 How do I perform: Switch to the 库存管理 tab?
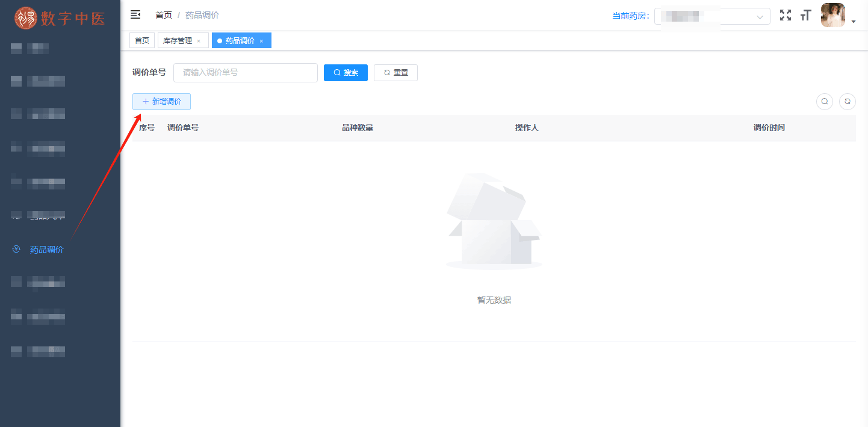[178, 41]
